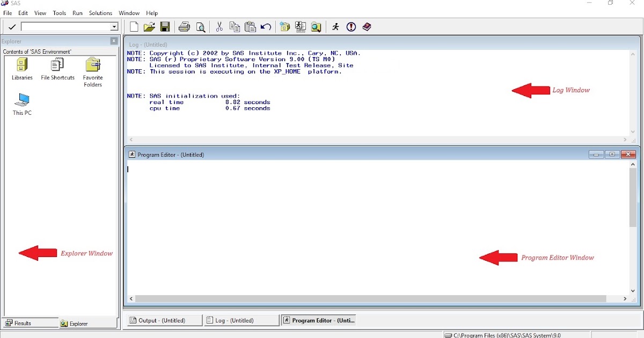Screen dimensions: 644x338
Task: Click the Print toolbar icon
Action: (x=184, y=27)
